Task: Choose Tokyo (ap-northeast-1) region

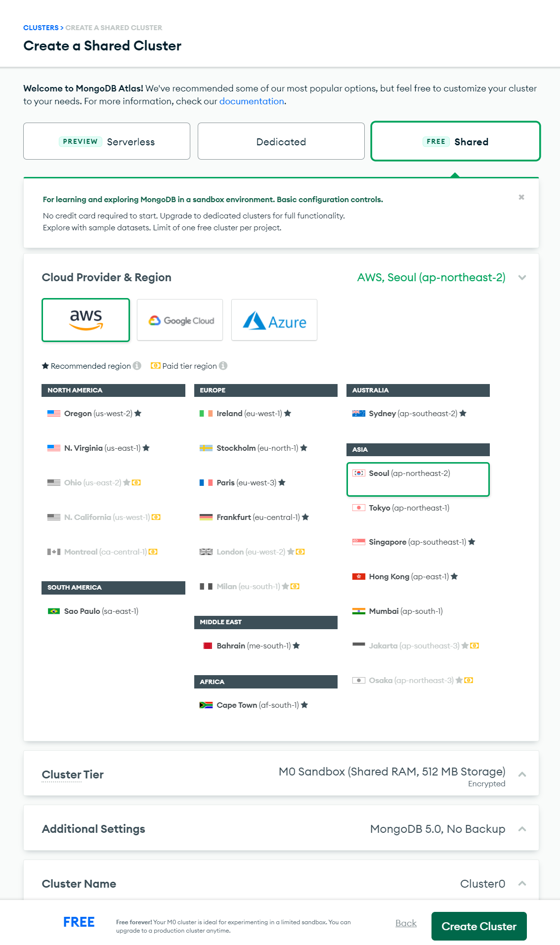Action: coord(418,508)
